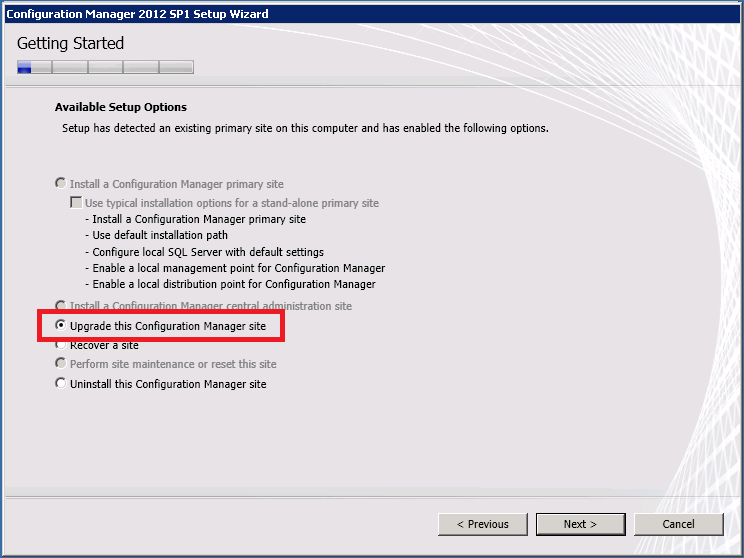Click '- Configure local SQL Server' text line
744x558 pixels.
tap(205, 252)
